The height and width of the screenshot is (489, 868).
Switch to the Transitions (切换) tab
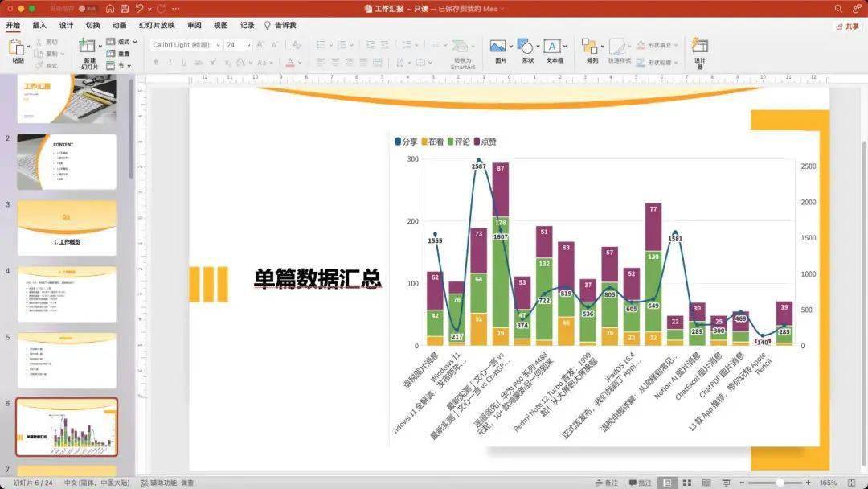pos(92,25)
